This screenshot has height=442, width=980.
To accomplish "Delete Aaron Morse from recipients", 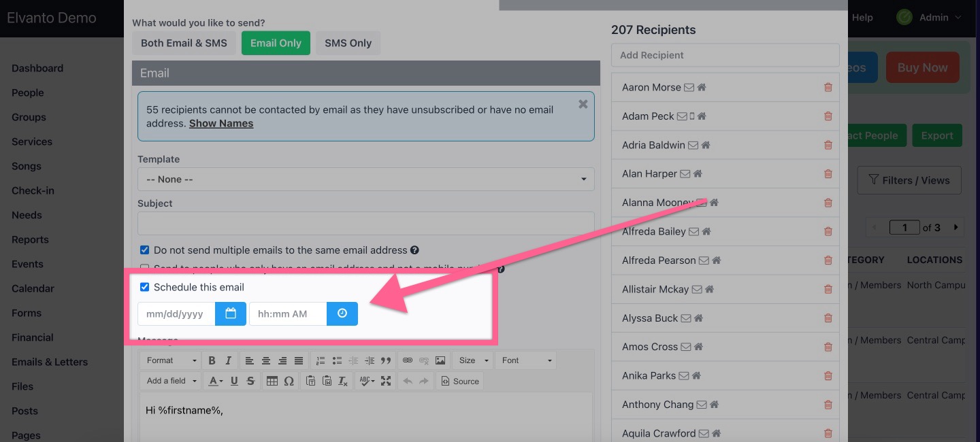I will (x=828, y=87).
